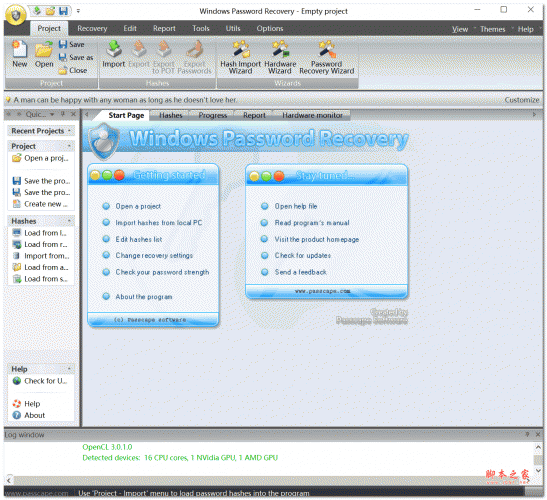This screenshot has width=547, height=500.
Task: Collapse the Hashes sidebar section
Action: [x=69, y=221]
